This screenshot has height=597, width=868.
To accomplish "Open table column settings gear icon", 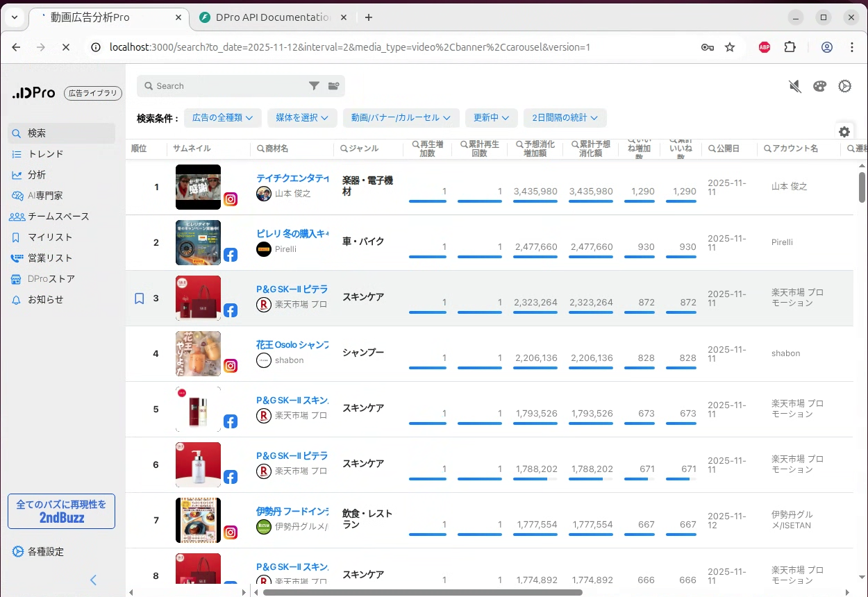I will pyautogui.click(x=844, y=132).
